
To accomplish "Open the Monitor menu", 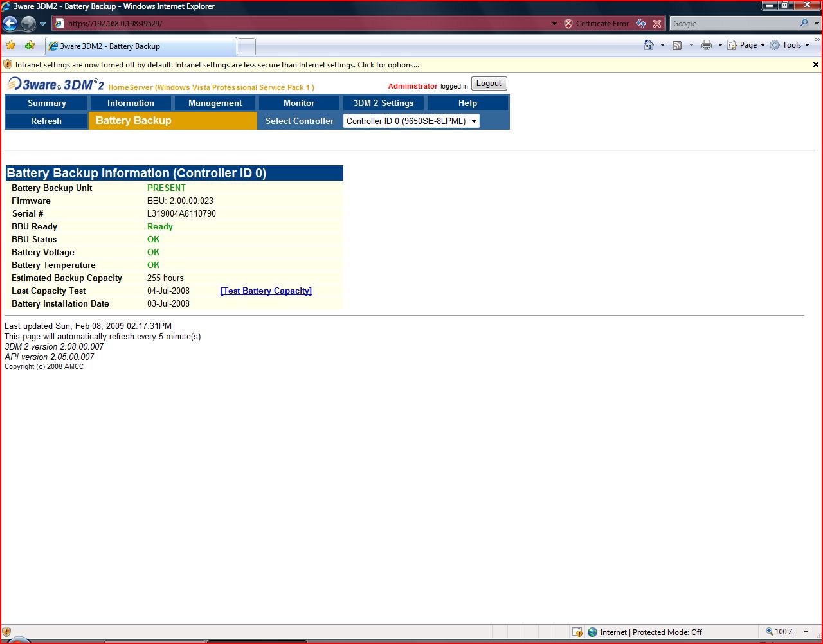I will 299,103.
